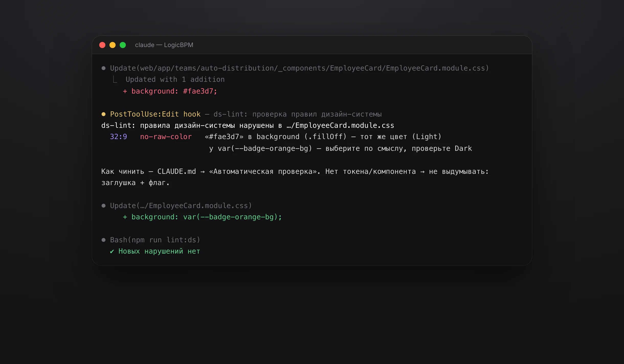The image size is (624, 364).
Task: Click 'PostToolUse:Edit hook' yellow label
Action: pos(155,114)
